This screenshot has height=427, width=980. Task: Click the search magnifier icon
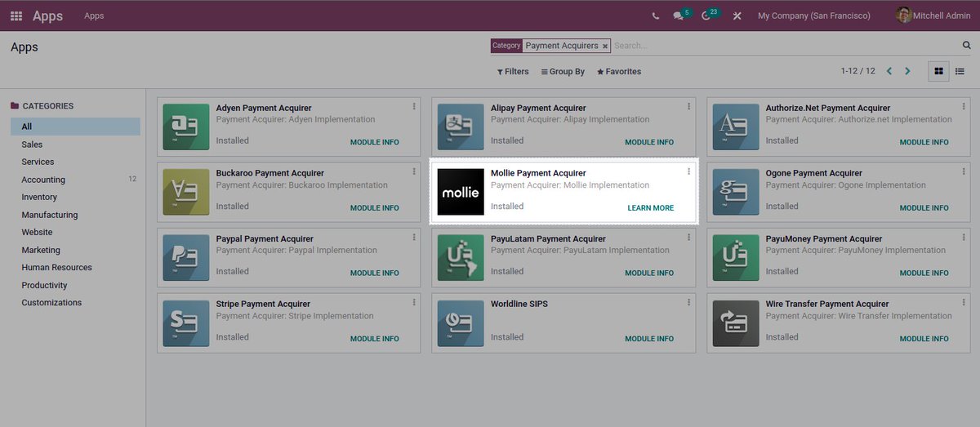coord(967,46)
